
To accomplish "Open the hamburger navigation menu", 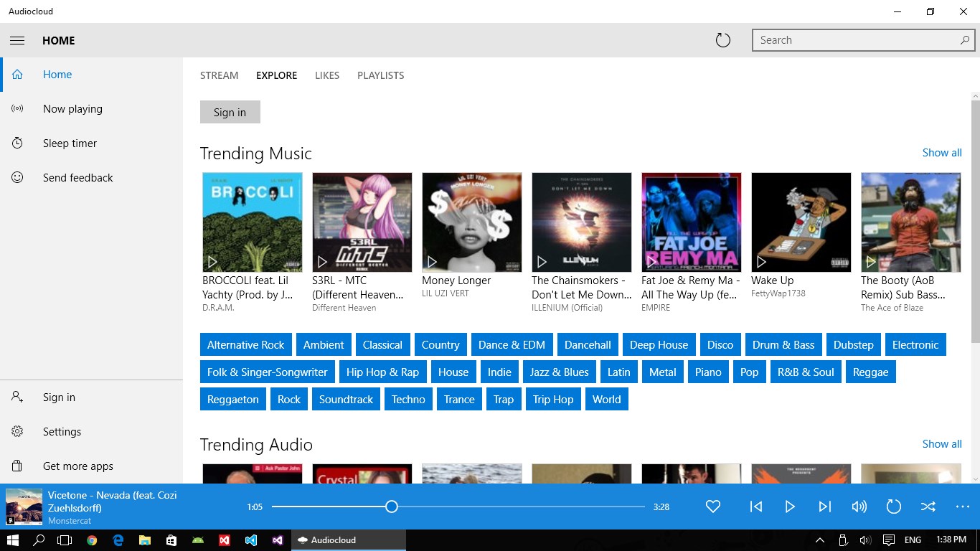I will pyautogui.click(x=17, y=40).
